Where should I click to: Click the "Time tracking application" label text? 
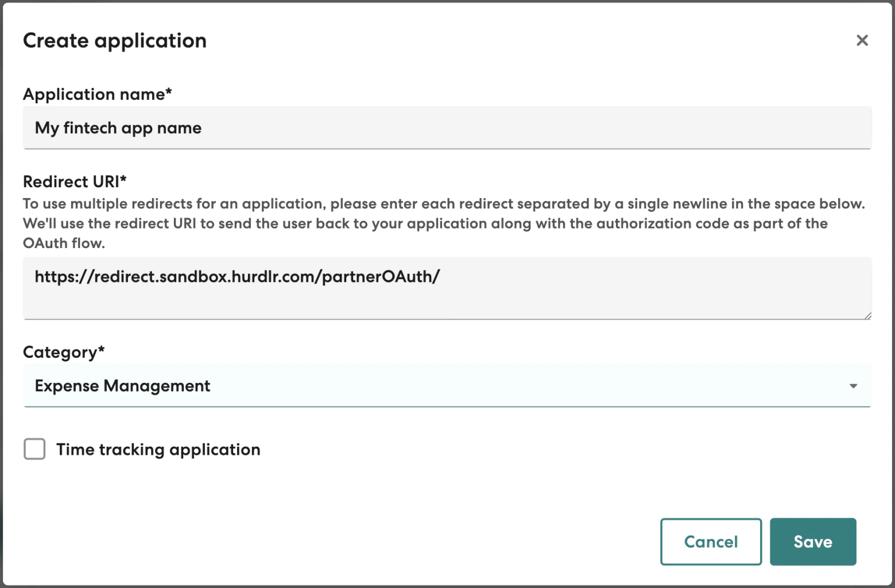click(158, 450)
